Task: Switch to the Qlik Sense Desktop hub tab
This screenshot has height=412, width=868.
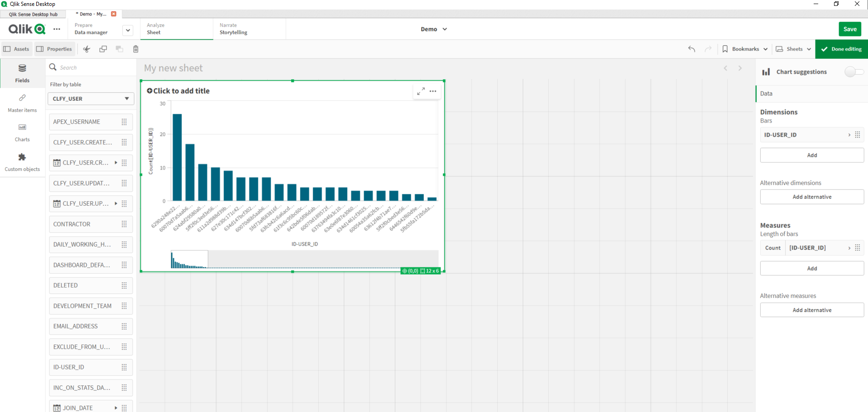Action: click(33, 14)
